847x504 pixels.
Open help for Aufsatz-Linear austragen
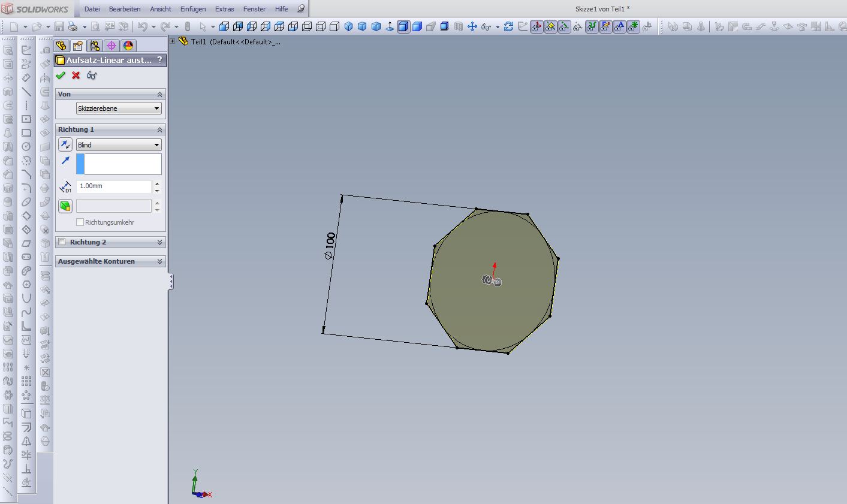[x=159, y=60]
